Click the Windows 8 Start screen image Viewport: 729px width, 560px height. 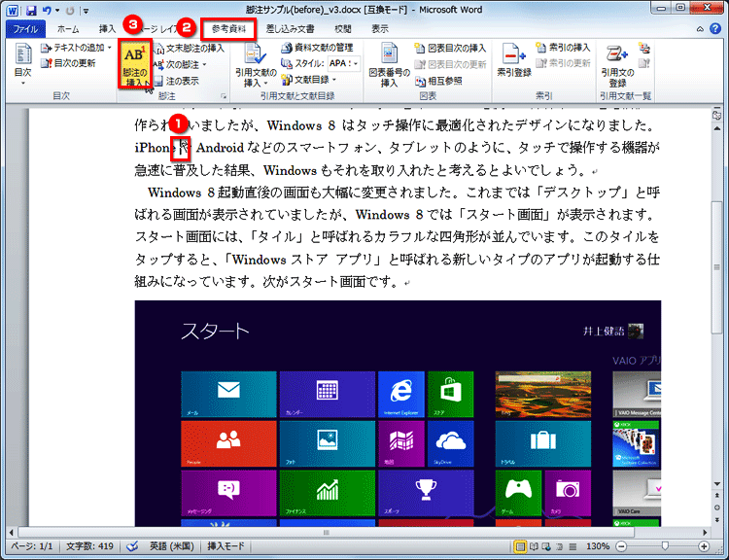pos(398,413)
